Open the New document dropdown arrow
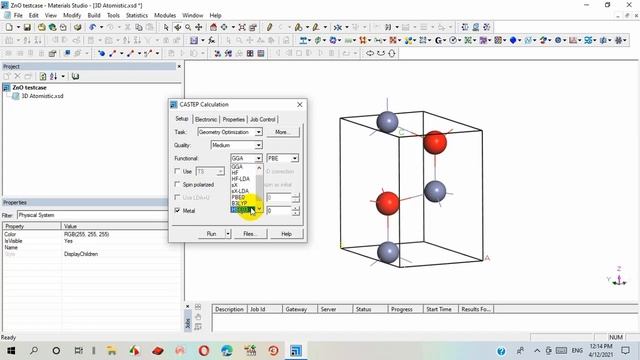This screenshot has width=640, height=360. 18,27
